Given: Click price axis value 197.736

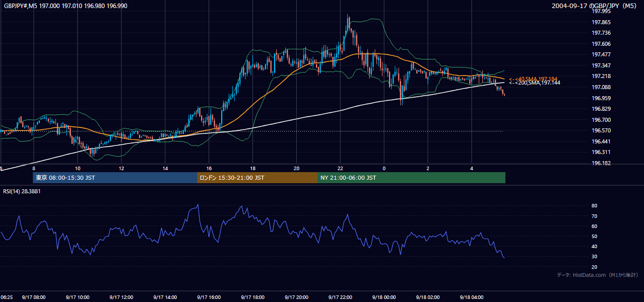Looking at the screenshot, I should coord(602,33).
